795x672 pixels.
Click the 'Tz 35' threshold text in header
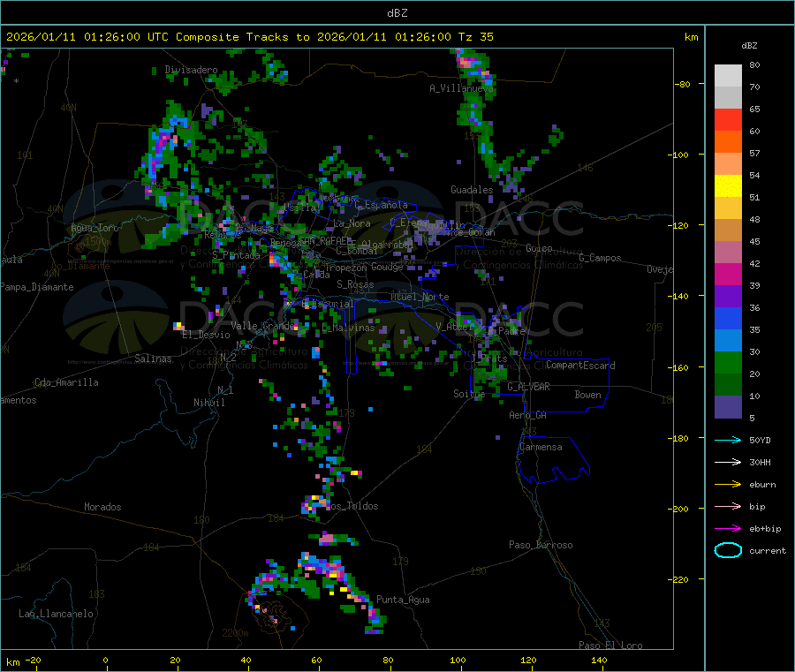coord(475,37)
